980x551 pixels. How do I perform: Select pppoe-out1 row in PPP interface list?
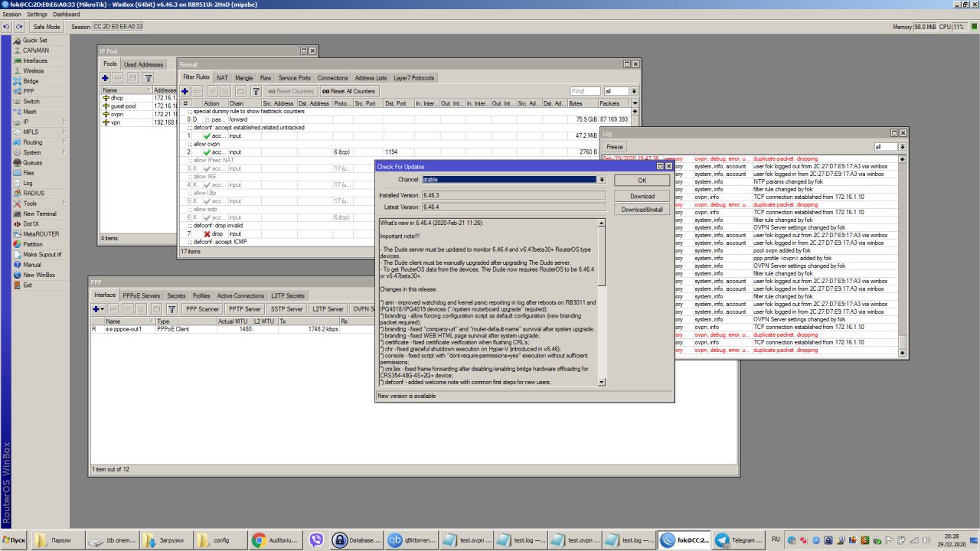click(413, 329)
